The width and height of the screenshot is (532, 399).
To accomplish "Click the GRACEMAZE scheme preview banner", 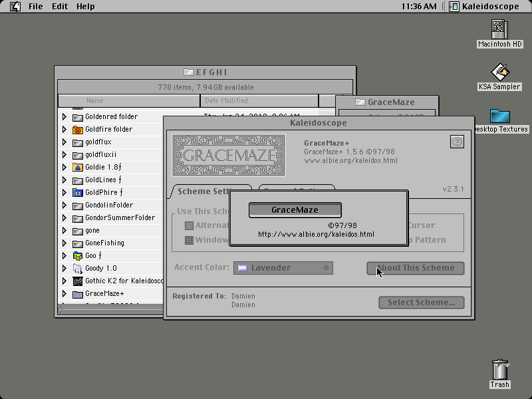I will click(229, 155).
